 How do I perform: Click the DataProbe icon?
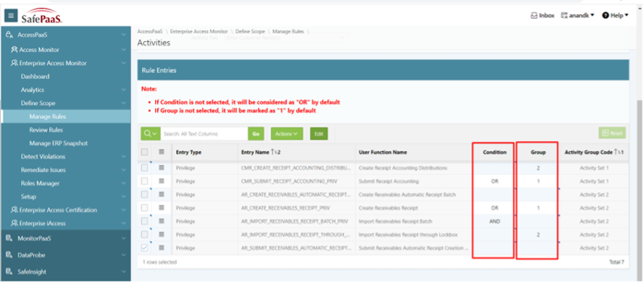(9, 255)
